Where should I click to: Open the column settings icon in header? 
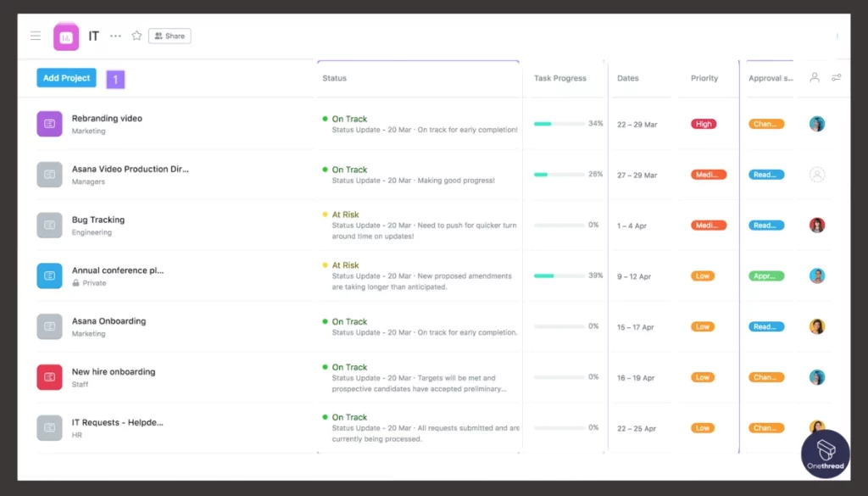[837, 77]
